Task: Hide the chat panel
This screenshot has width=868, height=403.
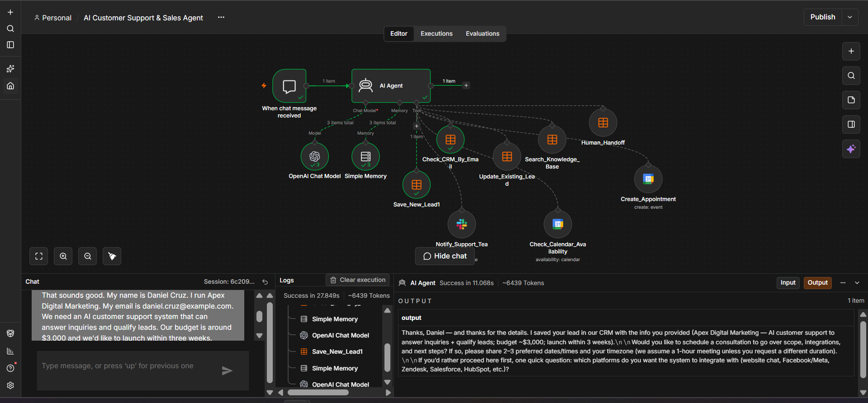Action: click(445, 256)
